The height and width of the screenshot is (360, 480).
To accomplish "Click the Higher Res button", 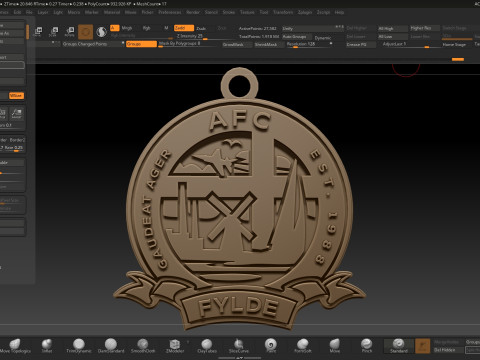I will click(425, 28).
